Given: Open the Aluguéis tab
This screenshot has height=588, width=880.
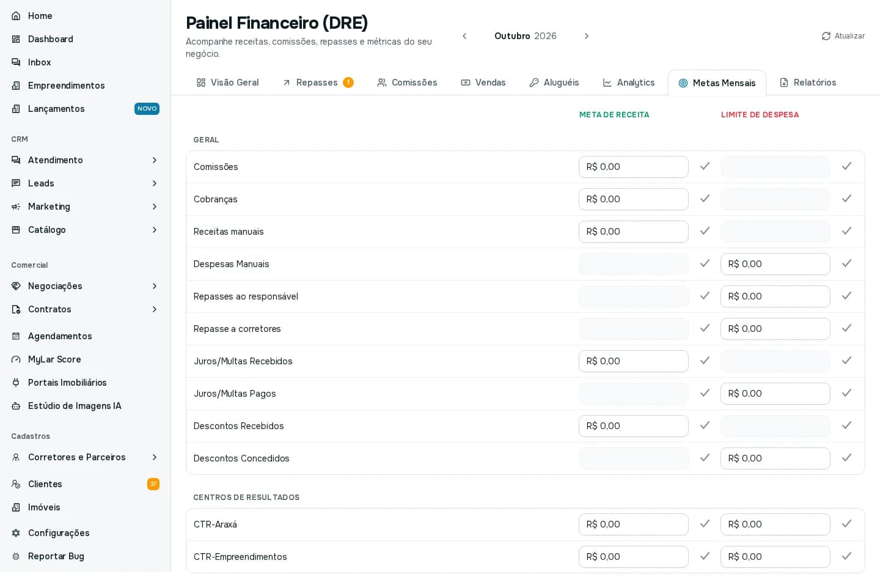Looking at the screenshot, I should pyautogui.click(x=554, y=83).
